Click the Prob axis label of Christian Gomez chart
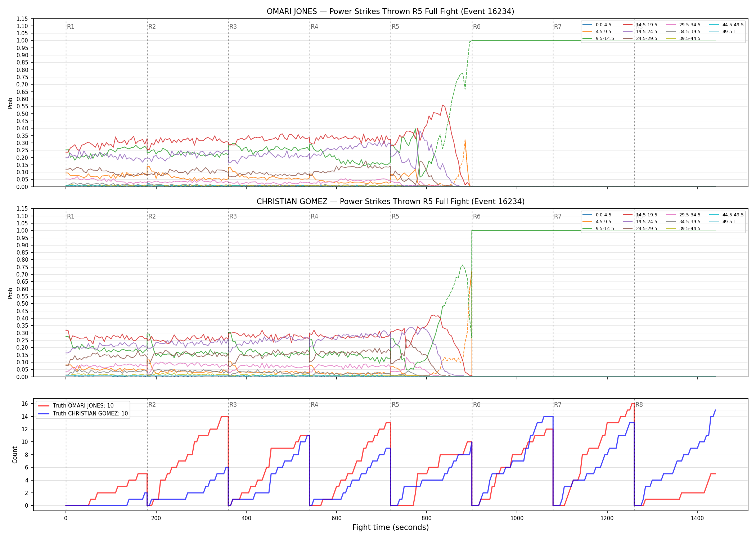Viewport: 756px width, 540px height. coord(10,293)
